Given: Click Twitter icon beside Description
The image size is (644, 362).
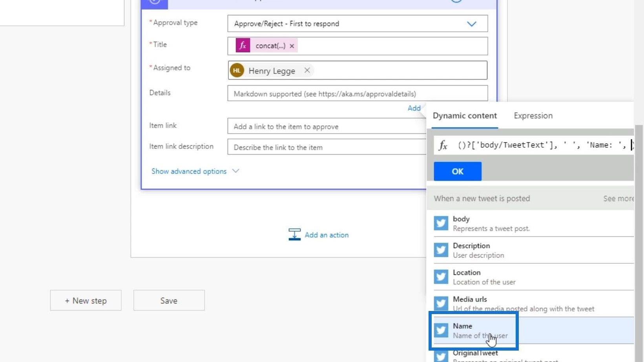Looking at the screenshot, I should [441, 250].
